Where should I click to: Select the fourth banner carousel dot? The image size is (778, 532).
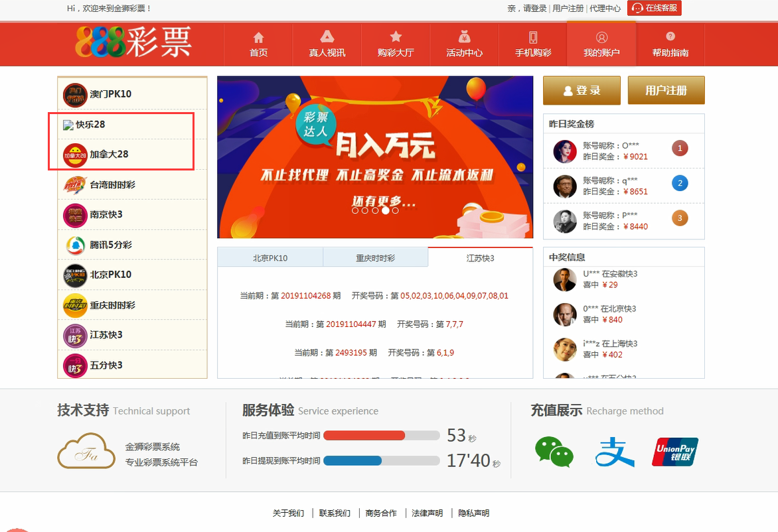point(385,210)
